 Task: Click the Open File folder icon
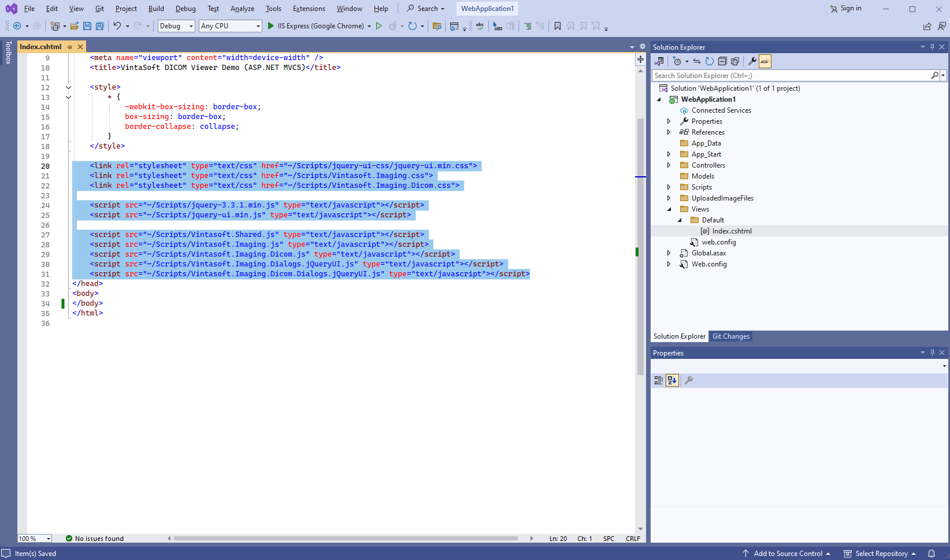click(x=74, y=26)
